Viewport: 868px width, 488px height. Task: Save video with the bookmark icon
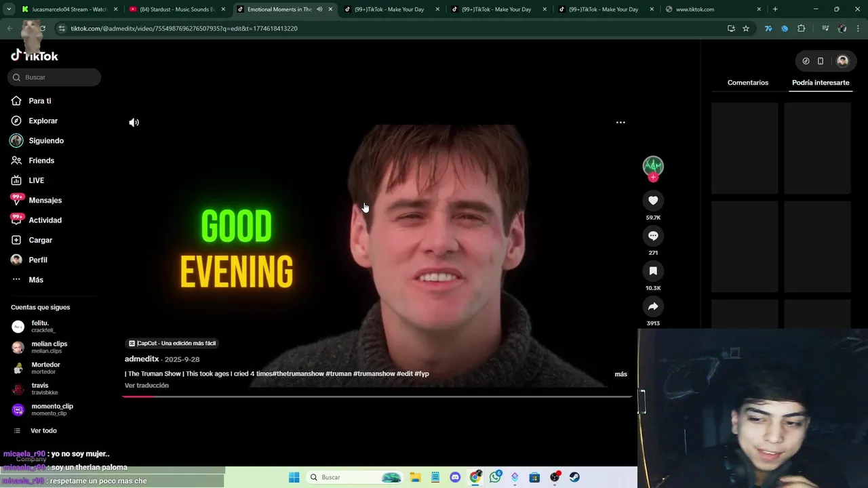point(653,271)
